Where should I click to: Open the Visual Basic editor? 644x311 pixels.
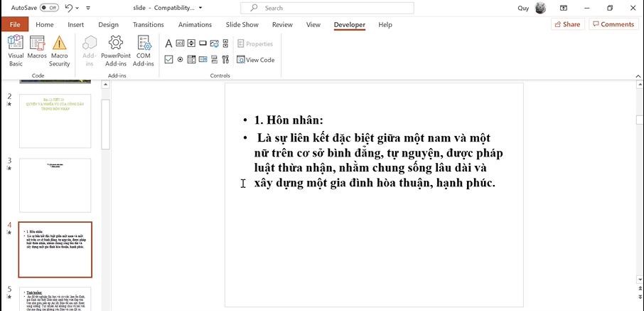click(15, 51)
